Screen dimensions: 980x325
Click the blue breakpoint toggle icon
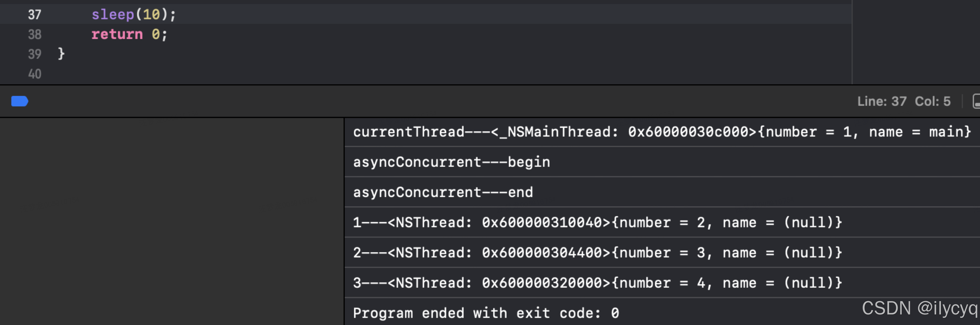click(x=20, y=101)
